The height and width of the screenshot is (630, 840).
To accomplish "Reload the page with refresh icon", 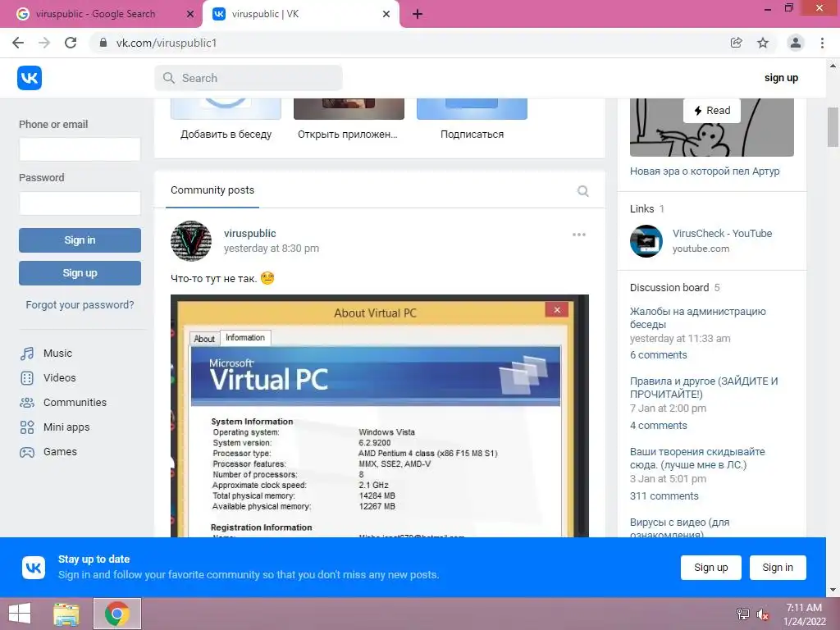I will (x=71, y=43).
